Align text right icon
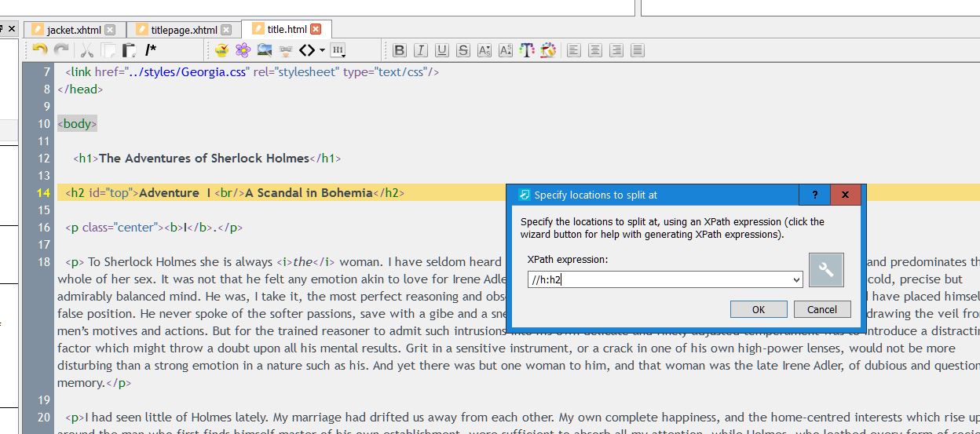Screen dimensions: 980x434 (616, 50)
